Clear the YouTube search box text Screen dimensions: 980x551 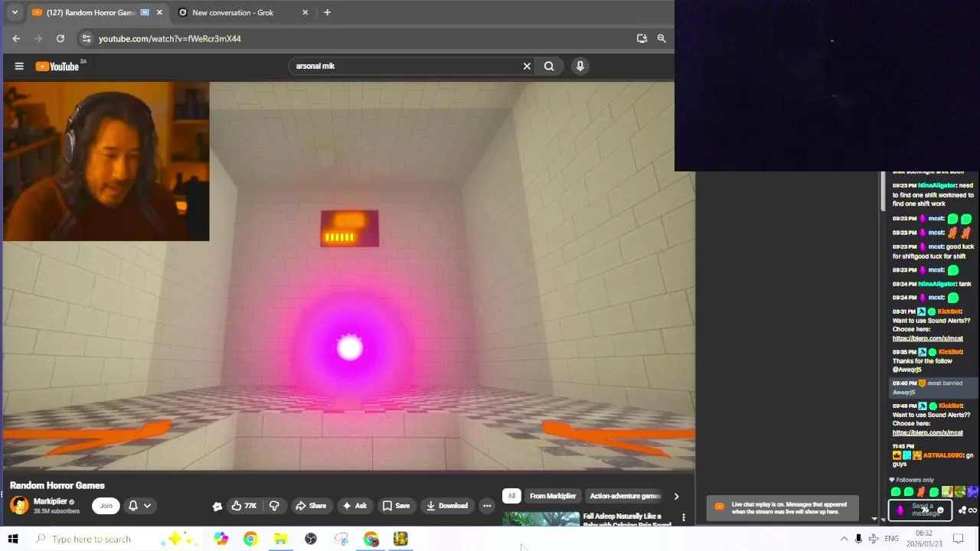[x=527, y=67]
